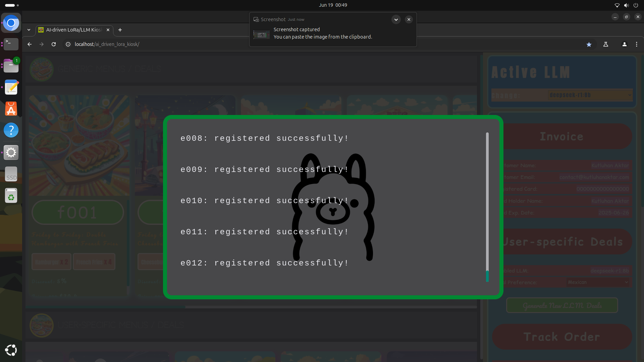Open the active LLM deepseek-r1:8b dropdown
The width and height of the screenshot is (644, 362).
[590, 95]
